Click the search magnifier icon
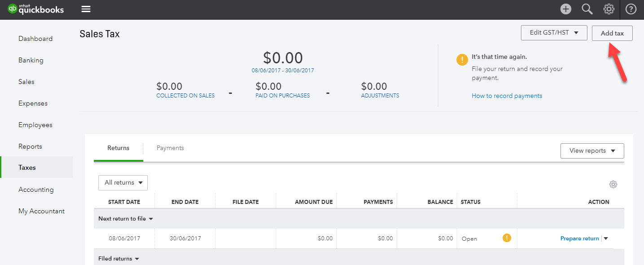The width and height of the screenshot is (644, 265). coord(587,9)
